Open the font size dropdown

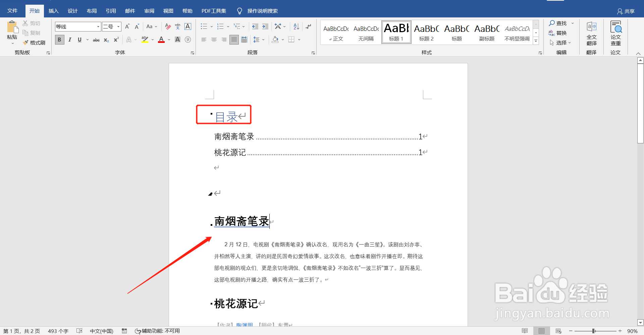point(118,26)
